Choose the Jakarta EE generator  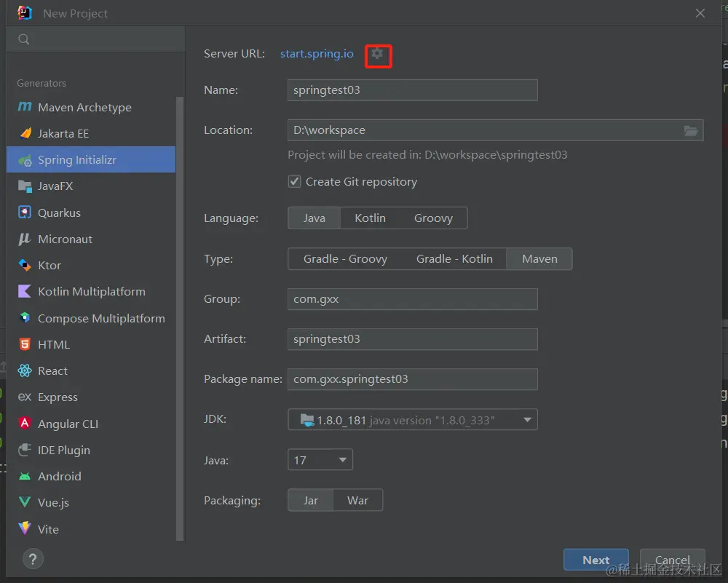pyautogui.click(x=63, y=133)
